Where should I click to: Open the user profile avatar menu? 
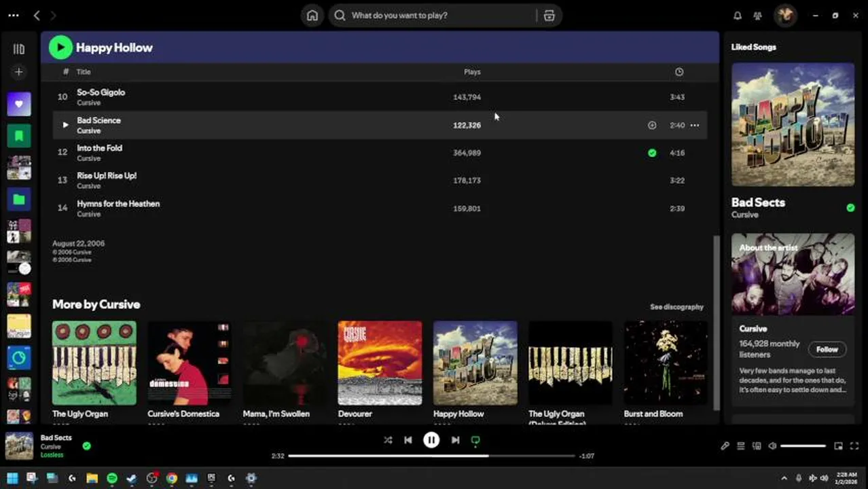785,15
